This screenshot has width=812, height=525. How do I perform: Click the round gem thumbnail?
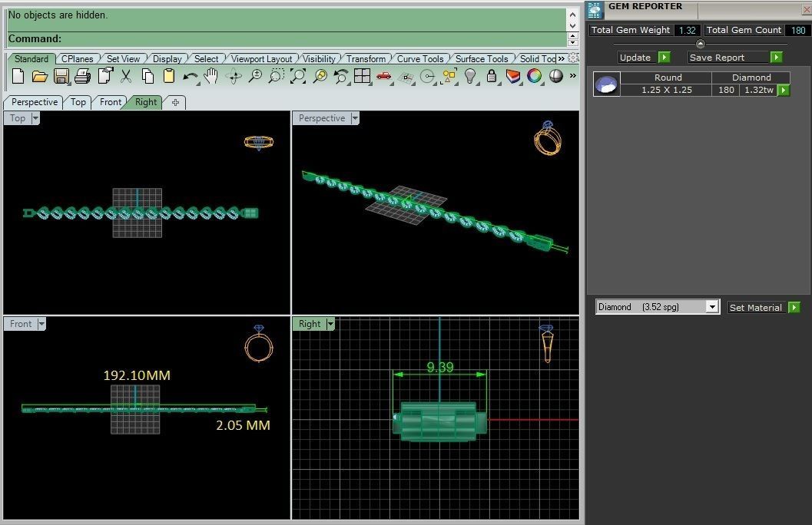[x=606, y=84]
